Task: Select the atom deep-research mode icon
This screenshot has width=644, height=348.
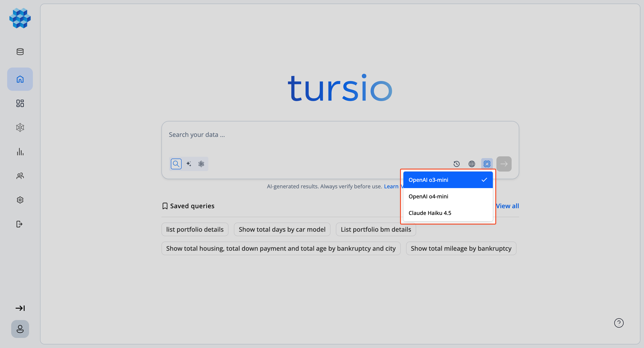Action: pyautogui.click(x=201, y=164)
